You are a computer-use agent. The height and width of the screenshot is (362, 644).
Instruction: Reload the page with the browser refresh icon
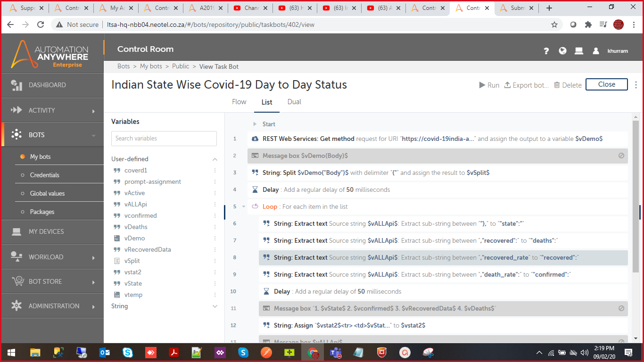click(41, 25)
